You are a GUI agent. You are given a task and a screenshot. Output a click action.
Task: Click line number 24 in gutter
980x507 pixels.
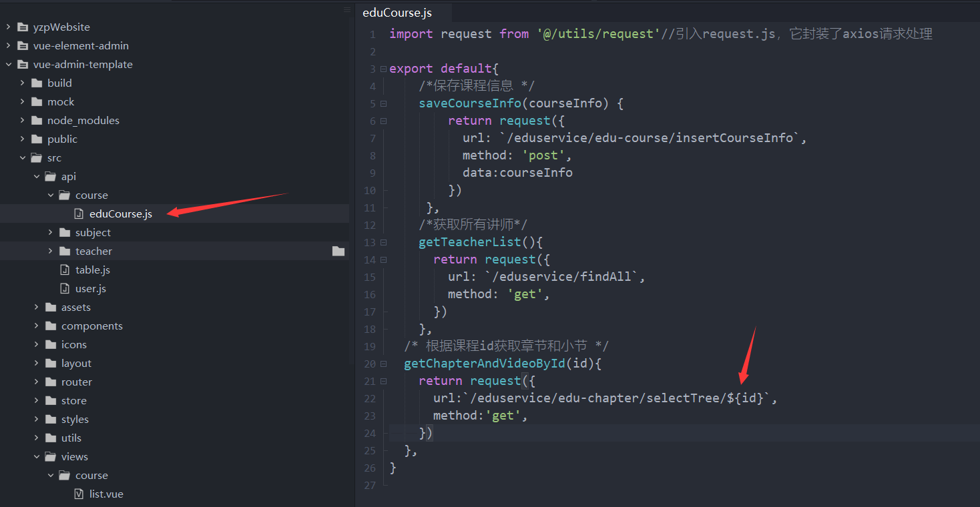[370, 433]
